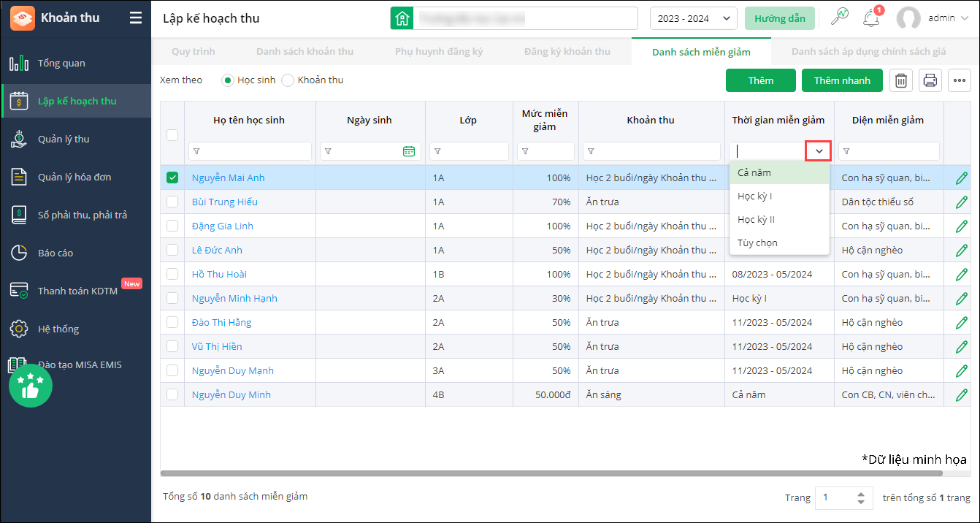Screen dimensions: 980x523
Task: Tick the select-all header checkbox
Action: 172,134
